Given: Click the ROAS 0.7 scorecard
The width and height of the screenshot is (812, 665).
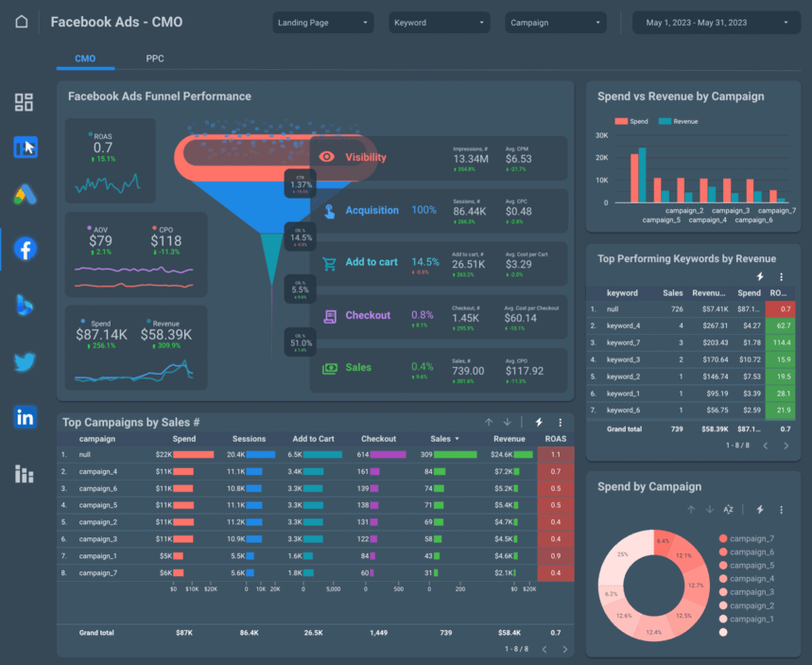Looking at the screenshot, I should 110,161.
